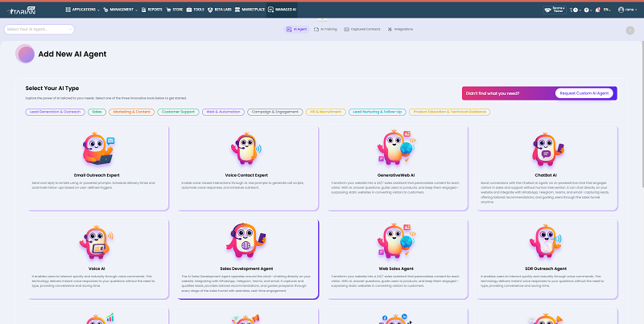Open the Integrations tab
644x324 pixels.
[x=400, y=29]
